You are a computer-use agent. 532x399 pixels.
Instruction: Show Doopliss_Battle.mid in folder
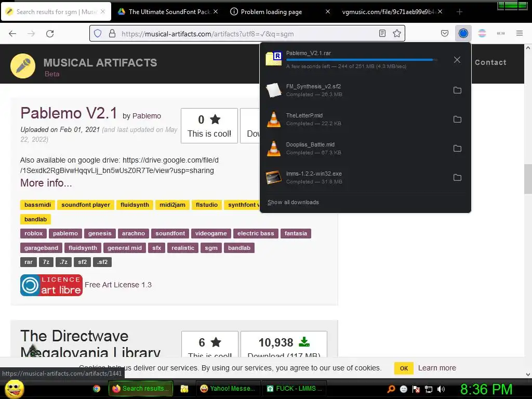click(x=457, y=148)
